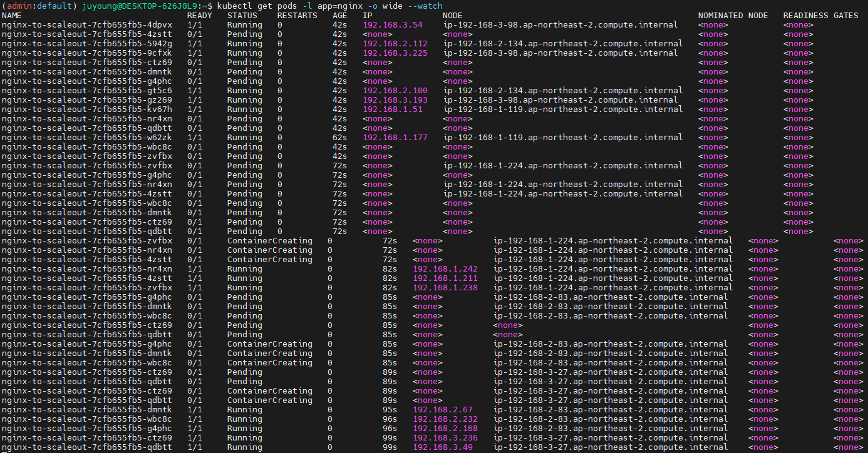Click ContainerCreating status of pod ending 4zstt
868x453 pixels.
point(270,260)
